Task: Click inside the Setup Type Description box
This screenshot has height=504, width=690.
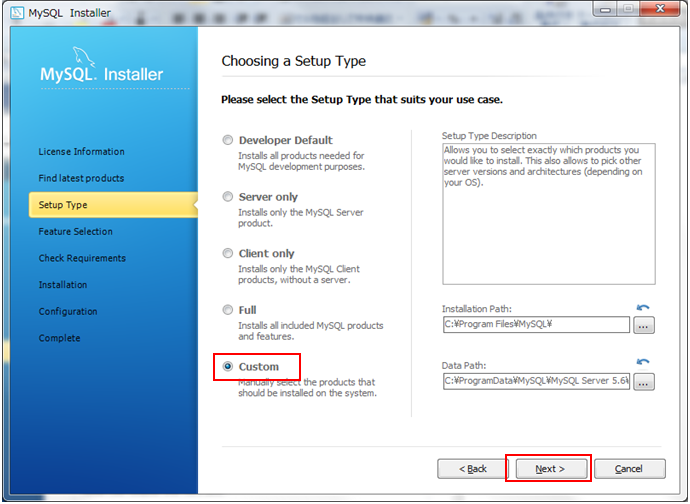Action: pos(549,213)
